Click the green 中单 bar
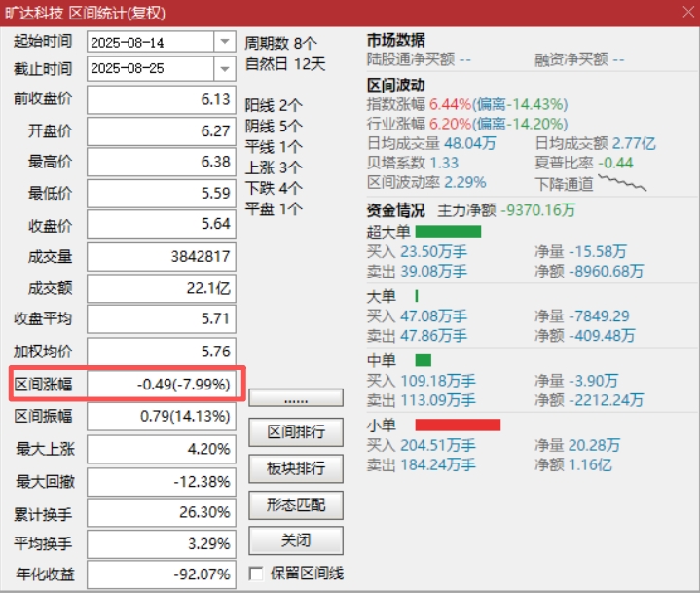Image resolution: width=700 pixels, height=593 pixels. tap(424, 360)
